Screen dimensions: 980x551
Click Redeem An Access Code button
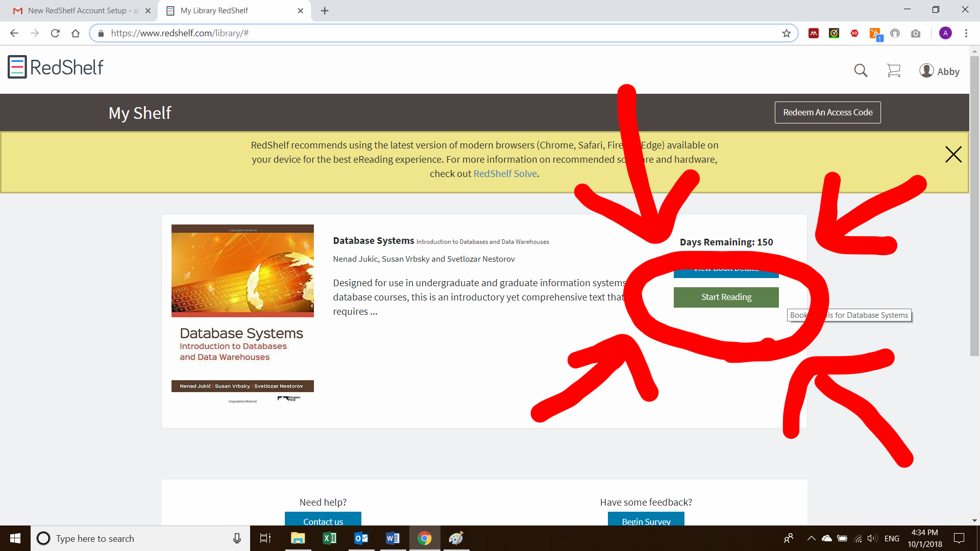pos(827,112)
